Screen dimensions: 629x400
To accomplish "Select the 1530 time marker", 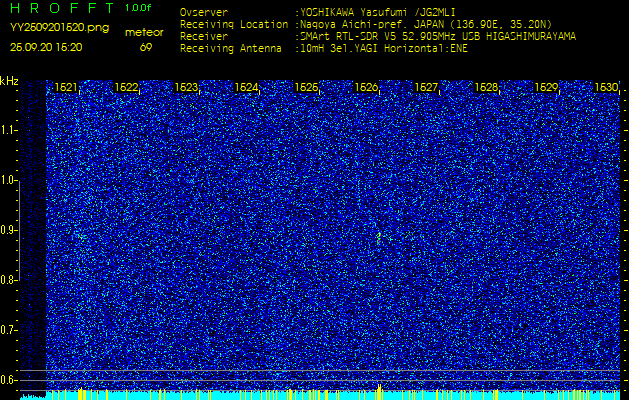I will coord(606,88).
